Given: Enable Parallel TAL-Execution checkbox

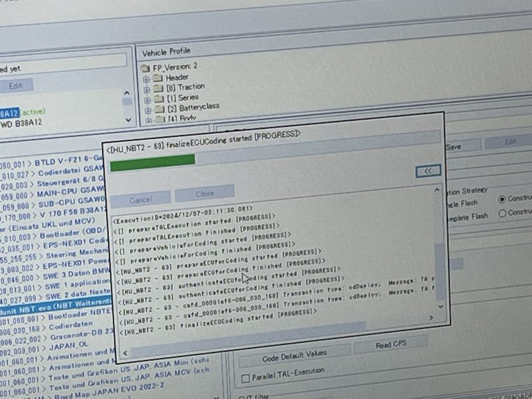Looking at the screenshot, I should click(247, 378).
